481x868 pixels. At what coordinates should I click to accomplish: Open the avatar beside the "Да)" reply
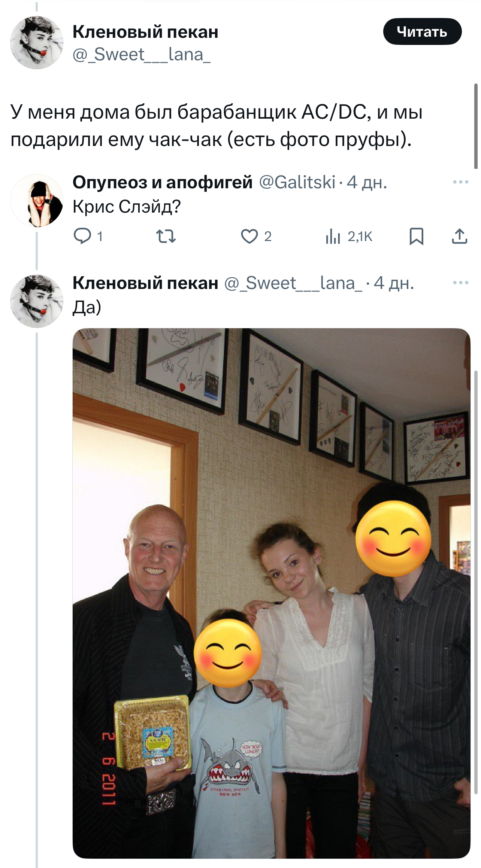37,301
